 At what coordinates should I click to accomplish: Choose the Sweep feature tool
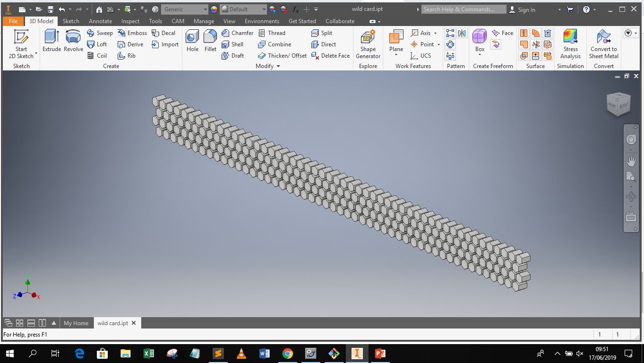coord(100,33)
